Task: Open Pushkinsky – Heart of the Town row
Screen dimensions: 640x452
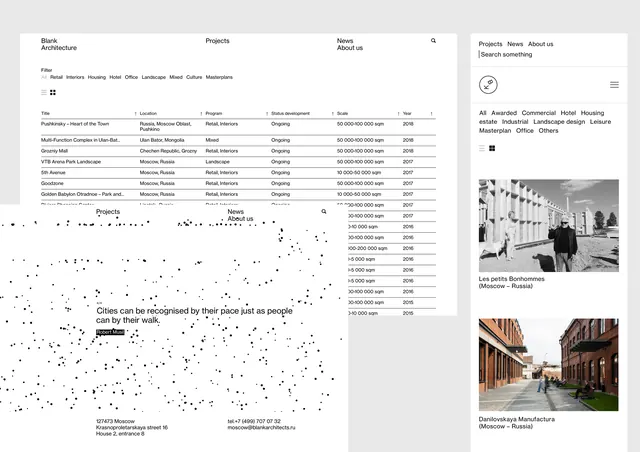Action: (x=238, y=127)
